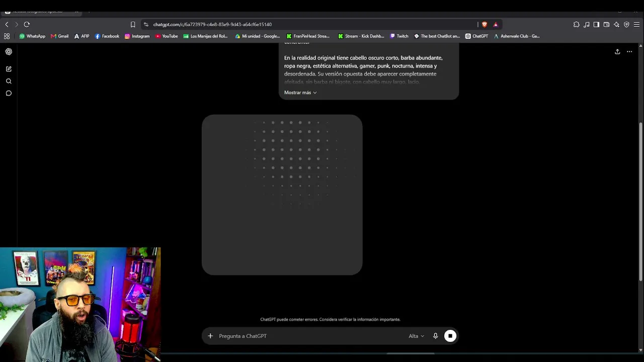
Task: Open the apps grid in bookmarks bar
Action: pos(7,36)
